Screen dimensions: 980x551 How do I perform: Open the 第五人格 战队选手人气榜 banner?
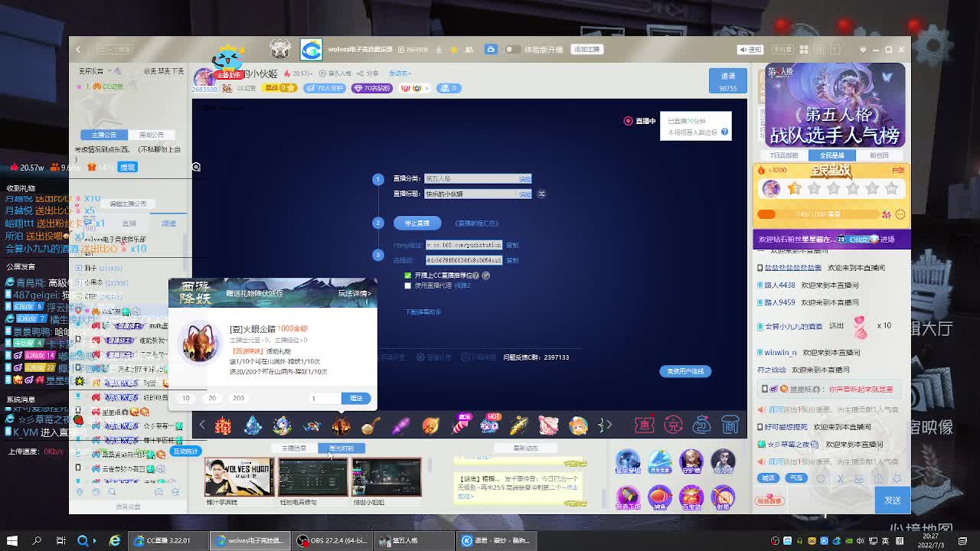pos(835,105)
